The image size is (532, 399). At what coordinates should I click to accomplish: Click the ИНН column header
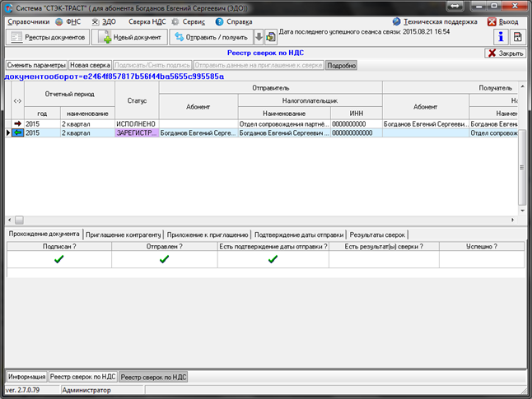pos(357,114)
